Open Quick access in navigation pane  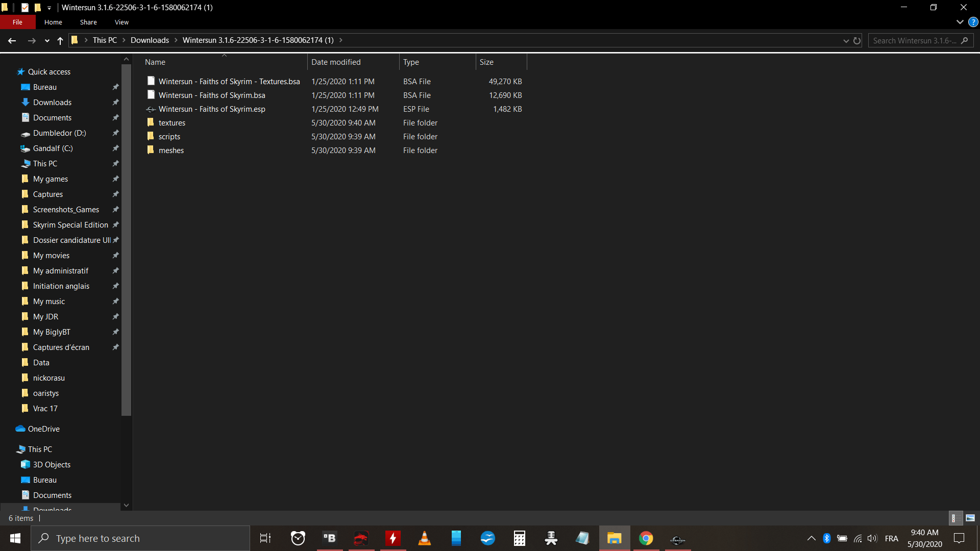(x=49, y=72)
